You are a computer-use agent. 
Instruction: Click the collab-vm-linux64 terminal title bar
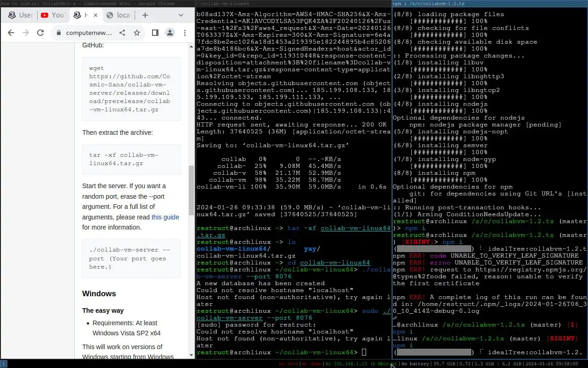[293, 4]
